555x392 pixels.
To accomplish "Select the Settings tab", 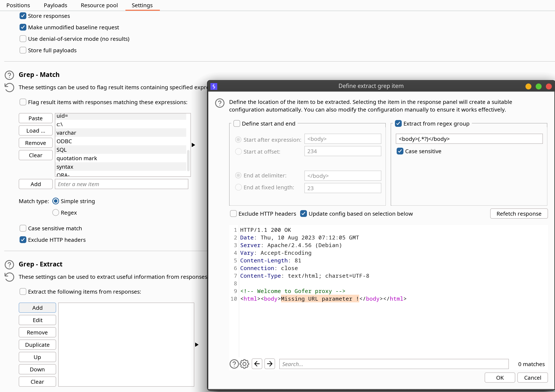I will (x=142, y=5).
